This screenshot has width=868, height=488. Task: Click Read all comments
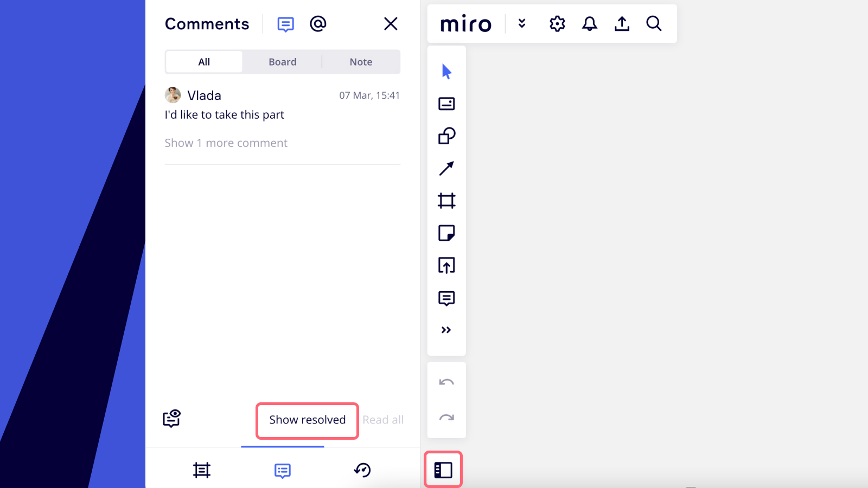point(383,420)
